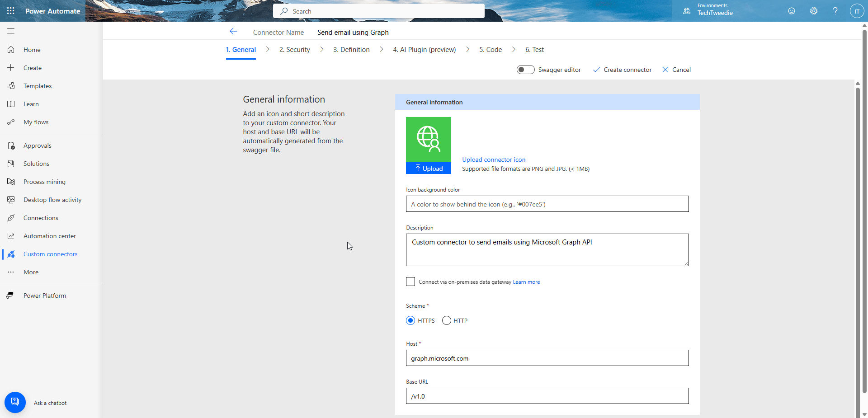This screenshot has width=868, height=418.
Task: Click the settings gear icon
Action: [813, 11]
